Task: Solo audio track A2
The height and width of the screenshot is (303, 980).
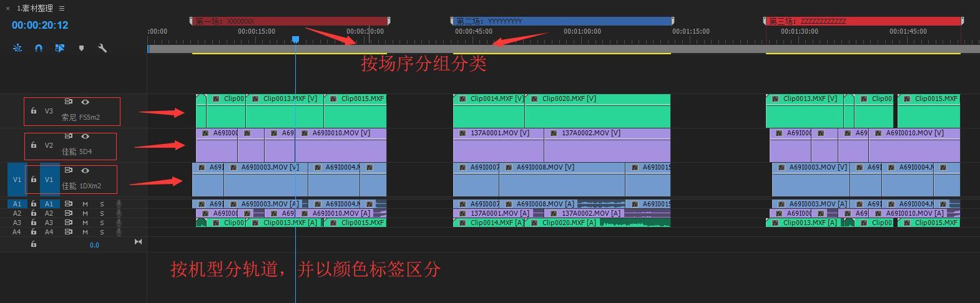Action: point(102,213)
